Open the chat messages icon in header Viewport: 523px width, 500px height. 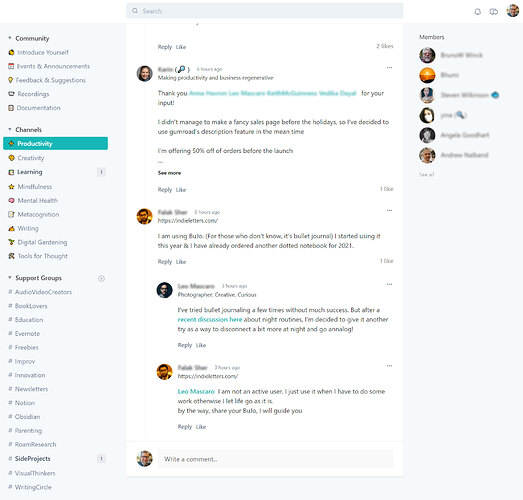(x=494, y=12)
